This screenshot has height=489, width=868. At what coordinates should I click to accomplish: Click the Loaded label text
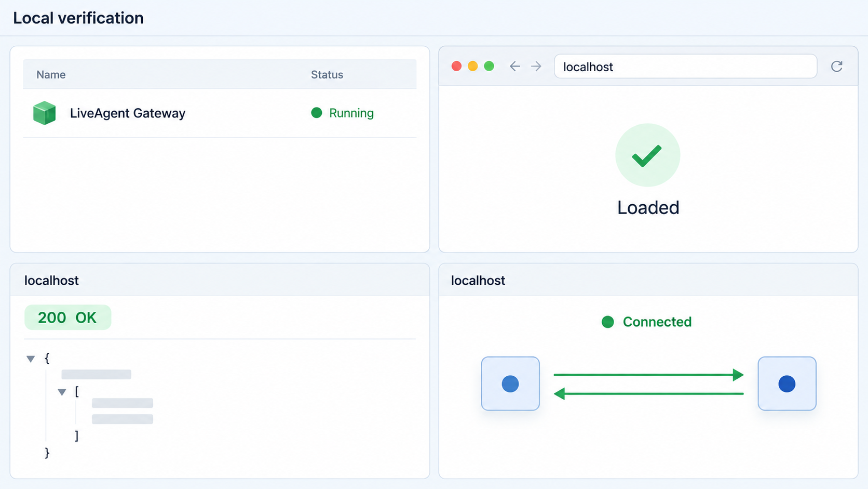pyautogui.click(x=648, y=208)
